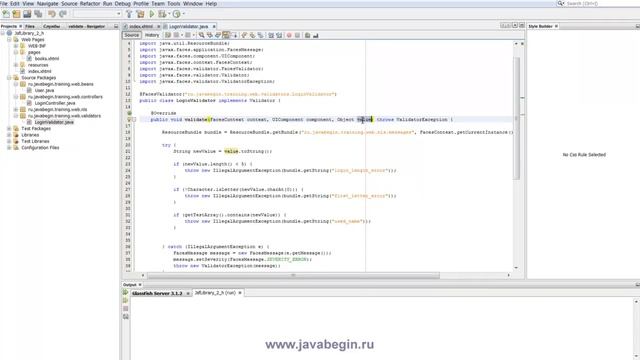
Task: Click the Build Project hammer icon
Action: tap(129, 14)
